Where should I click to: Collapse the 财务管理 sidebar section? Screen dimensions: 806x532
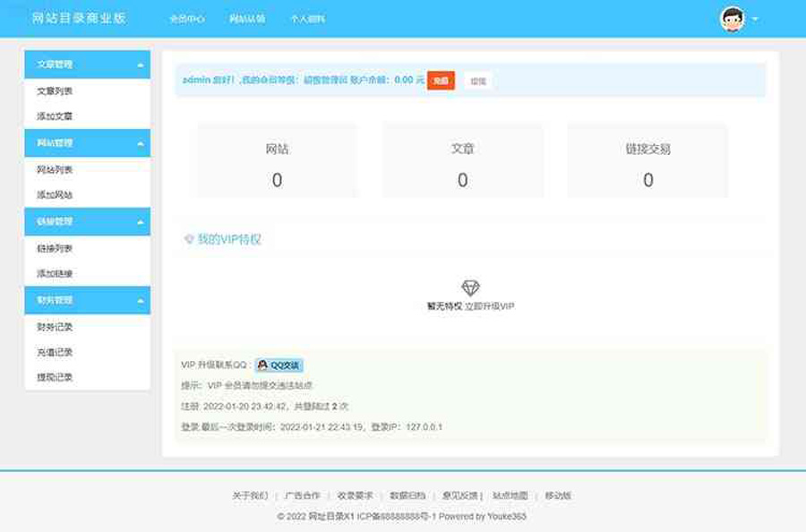(140, 301)
